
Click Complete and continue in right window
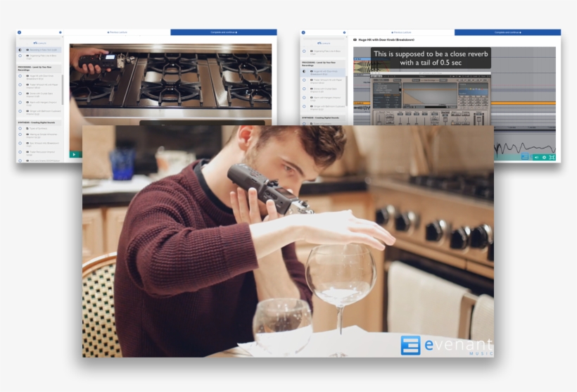click(x=508, y=32)
